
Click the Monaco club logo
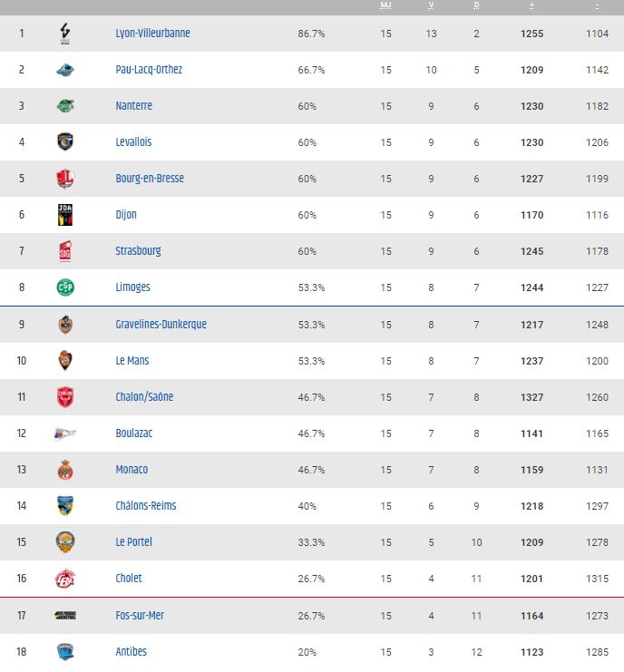click(x=65, y=470)
